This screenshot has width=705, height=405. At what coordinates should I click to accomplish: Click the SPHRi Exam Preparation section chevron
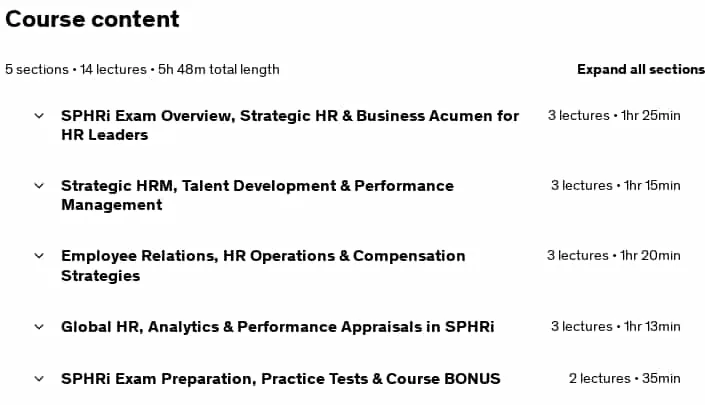[39, 379]
